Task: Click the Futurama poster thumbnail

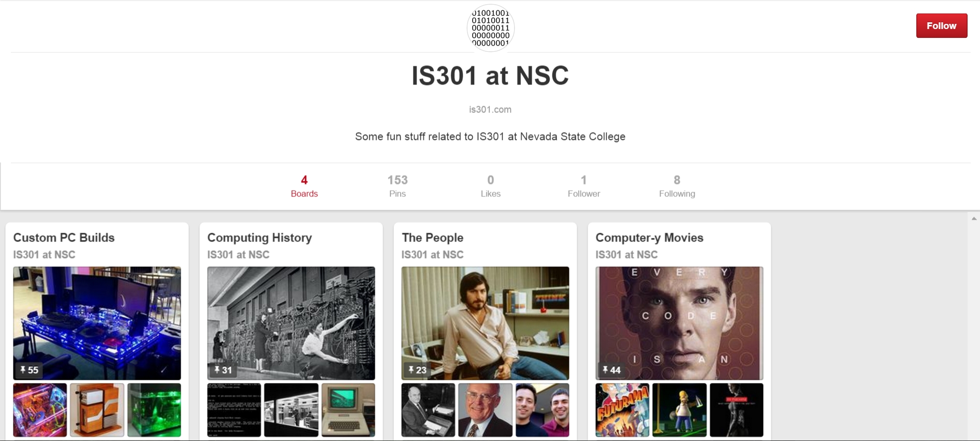Action: coord(622,410)
